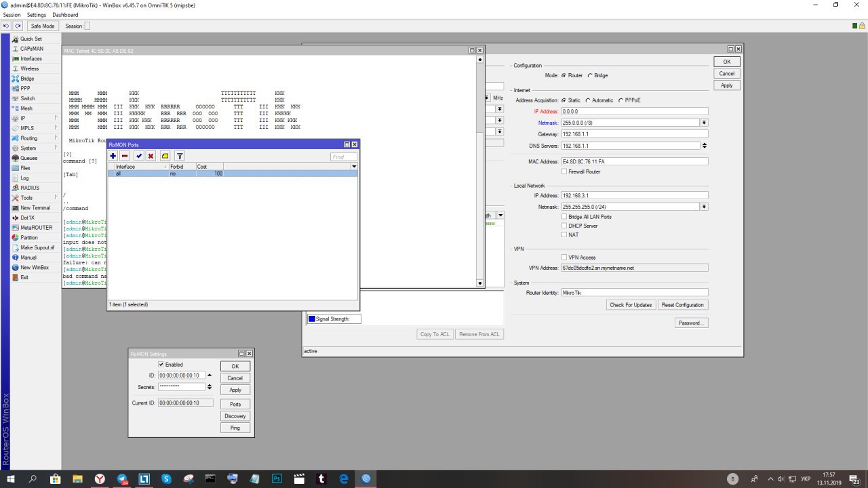
Task: Open the Dashboard menu
Action: [65, 14]
